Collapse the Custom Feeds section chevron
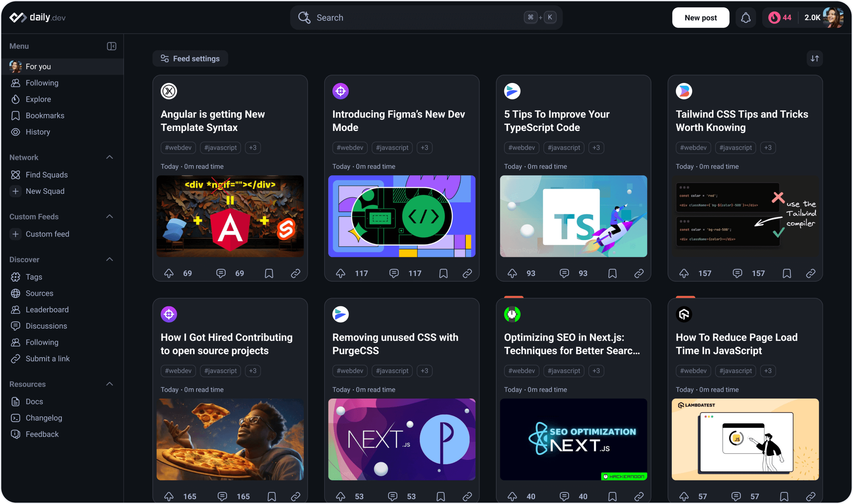Viewport: 853px width, 504px height. [x=109, y=217]
